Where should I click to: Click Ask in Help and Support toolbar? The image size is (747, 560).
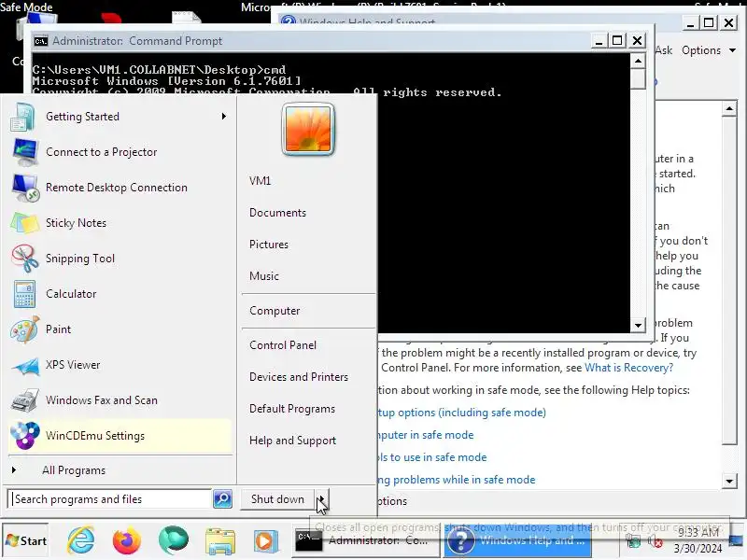[664, 50]
